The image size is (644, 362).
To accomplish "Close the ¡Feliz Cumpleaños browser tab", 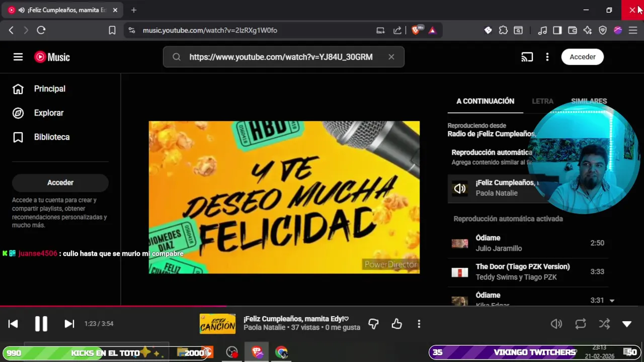I will (115, 10).
